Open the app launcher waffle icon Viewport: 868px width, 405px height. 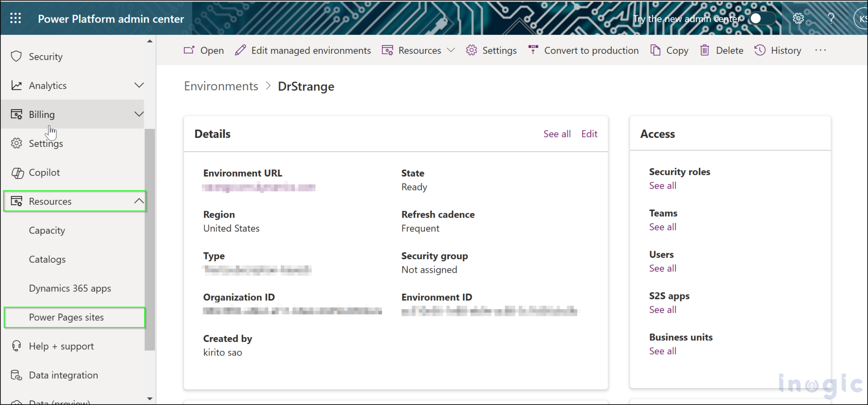(x=15, y=18)
